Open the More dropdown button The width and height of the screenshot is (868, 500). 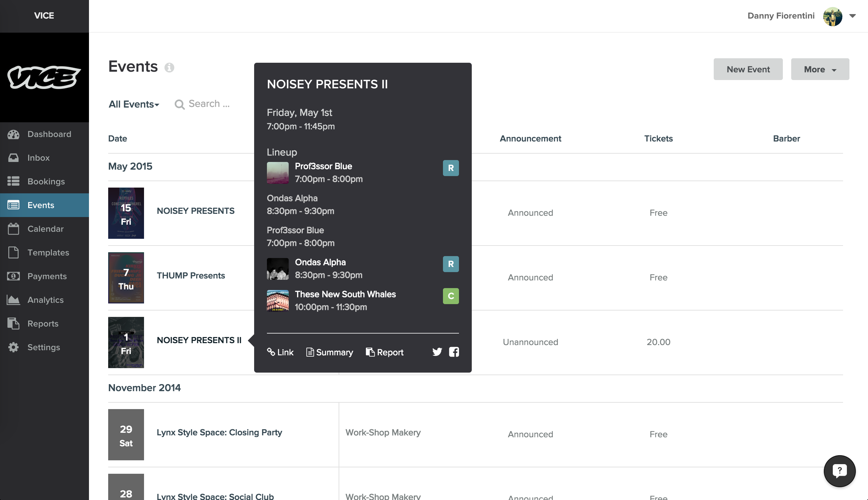(x=820, y=69)
